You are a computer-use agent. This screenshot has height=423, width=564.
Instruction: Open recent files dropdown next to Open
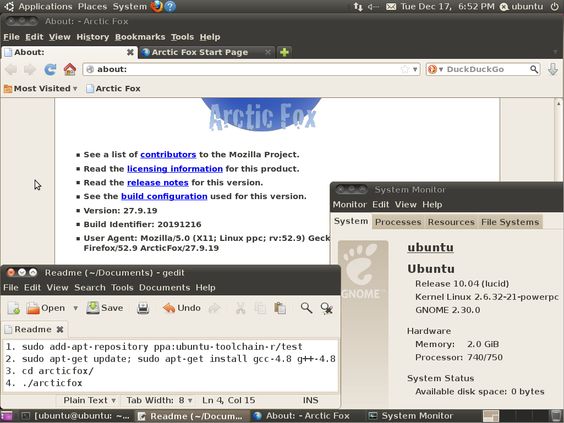coord(76,308)
